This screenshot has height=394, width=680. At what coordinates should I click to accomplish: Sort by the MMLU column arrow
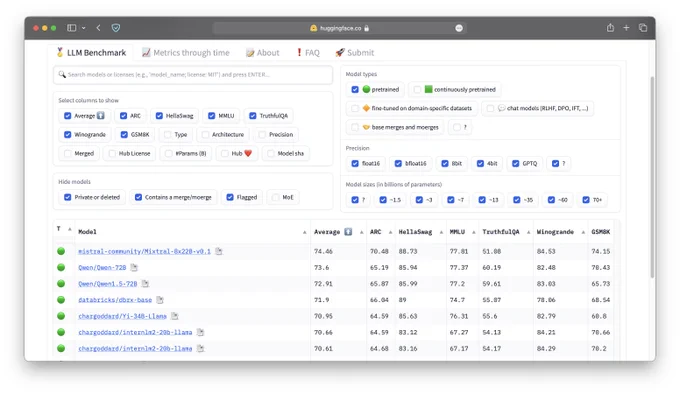pyautogui.click(x=474, y=232)
